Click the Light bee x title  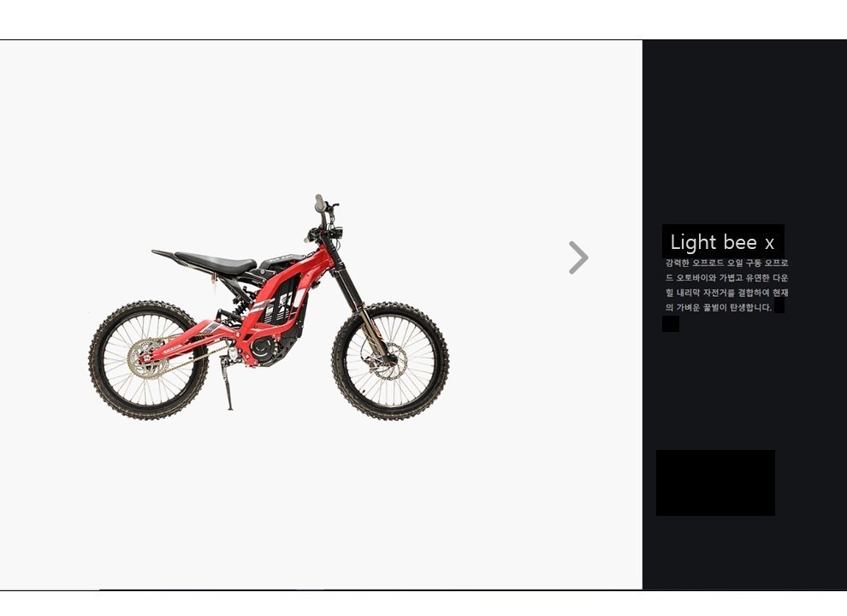tap(722, 242)
